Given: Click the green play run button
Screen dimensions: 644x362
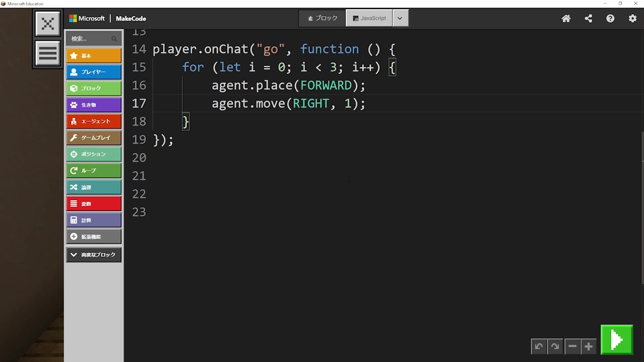Looking at the screenshot, I should (x=616, y=340).
